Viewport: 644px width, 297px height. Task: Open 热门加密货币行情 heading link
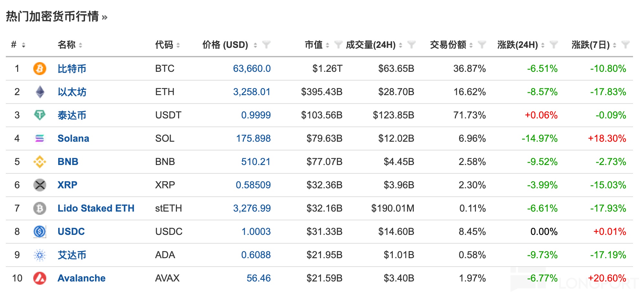[x=52, y=16]
